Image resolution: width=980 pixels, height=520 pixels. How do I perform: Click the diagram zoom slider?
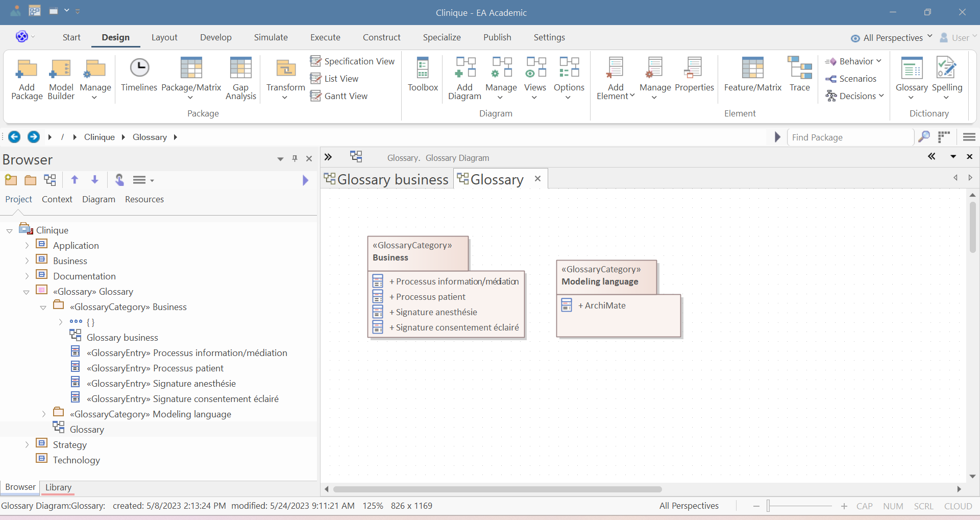799,506
